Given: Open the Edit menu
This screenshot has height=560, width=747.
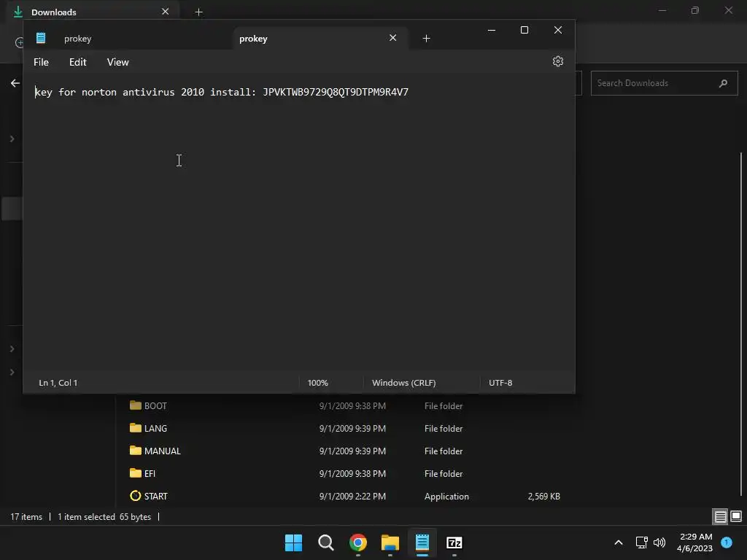Looking at the screenshot, I should pyautogui.click(x=77, y=62).
